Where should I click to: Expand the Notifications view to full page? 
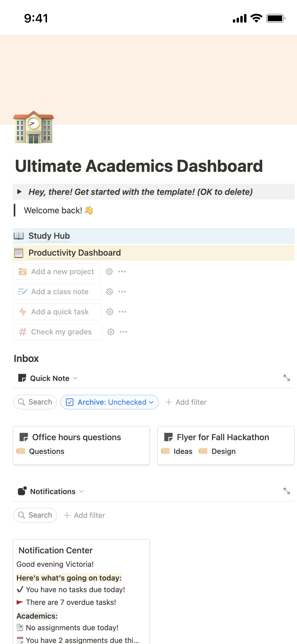(286, 491)
